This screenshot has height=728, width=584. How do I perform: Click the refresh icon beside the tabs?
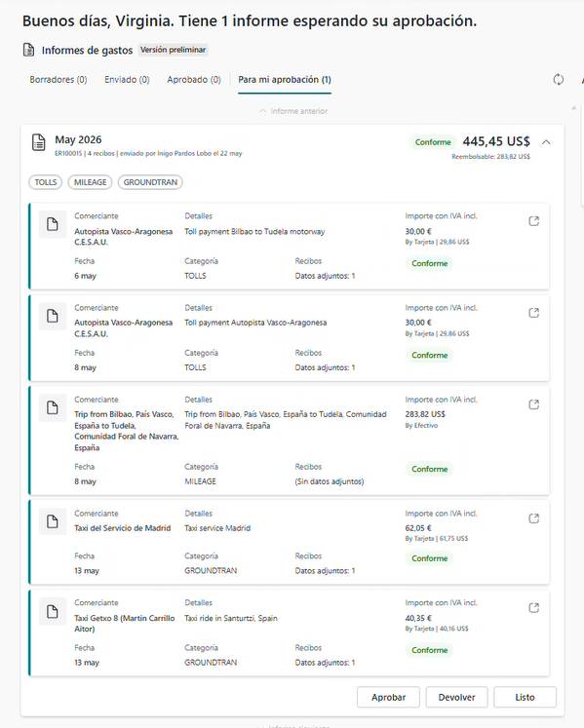click(x=559, y=79)
